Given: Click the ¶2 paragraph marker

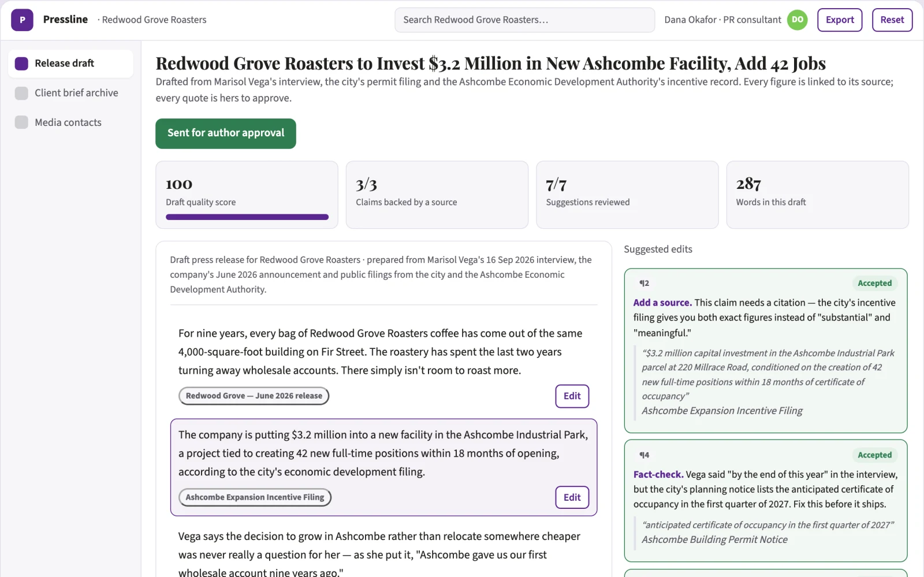Looking at the screenshot, I should (644, 283).
